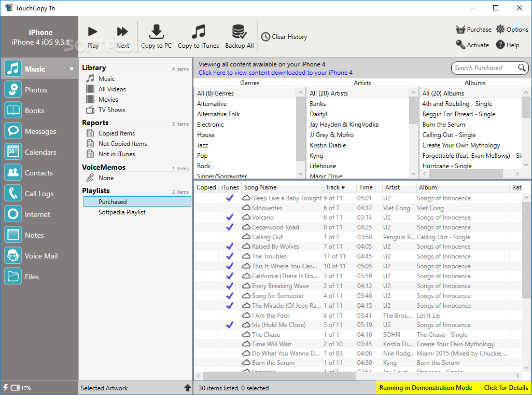The width and height of the screenshot is (532, 395).
Task: Click the Play button in toolbar
Action: pos(93,37)
